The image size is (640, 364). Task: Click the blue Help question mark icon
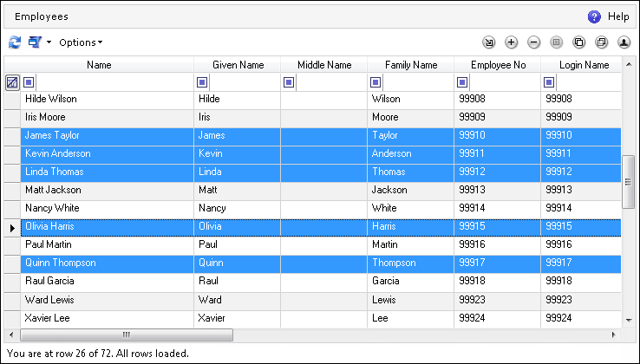pyautogui.click(x=594, y=16)
